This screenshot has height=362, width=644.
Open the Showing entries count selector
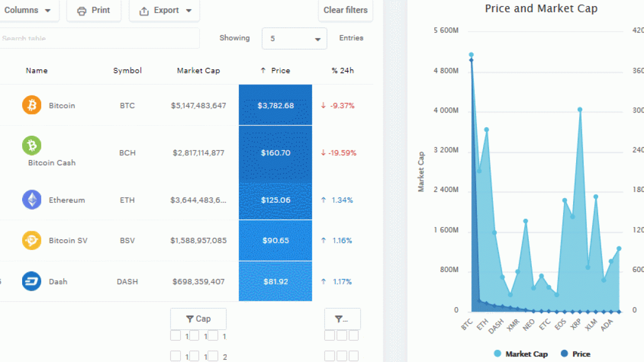tap(294, 38)
